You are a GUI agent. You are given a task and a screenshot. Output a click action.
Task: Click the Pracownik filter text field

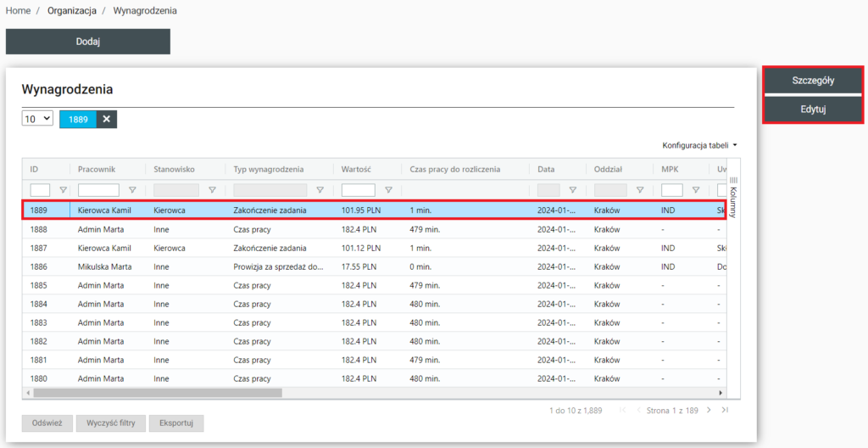tap(98, 190)
